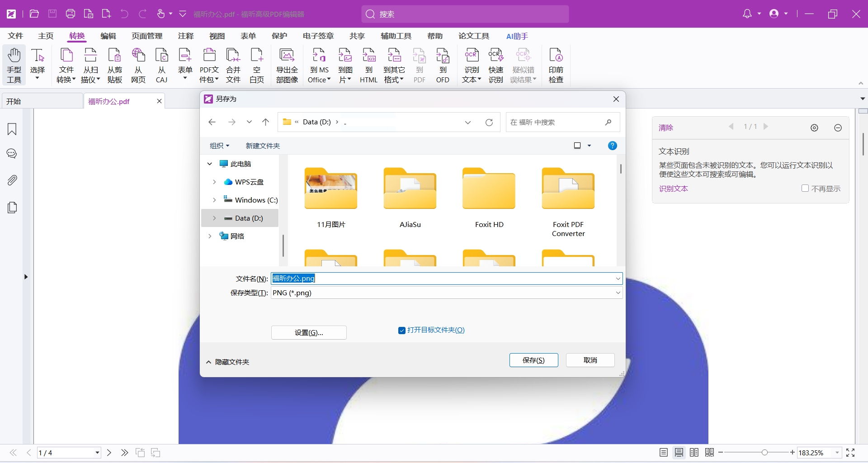Select the merge files icon

click(233, 56)
